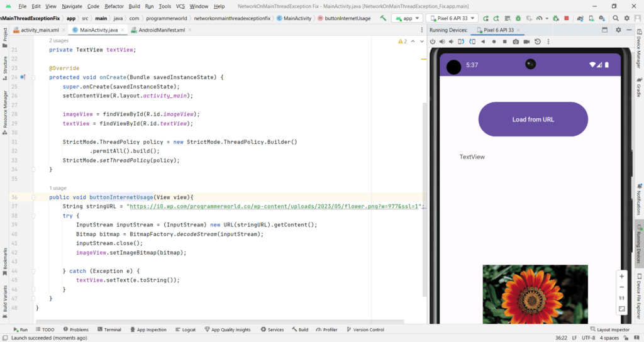Stop the running app with red square
The width and height of the screenshot is (644, 342).
(567, 18)
